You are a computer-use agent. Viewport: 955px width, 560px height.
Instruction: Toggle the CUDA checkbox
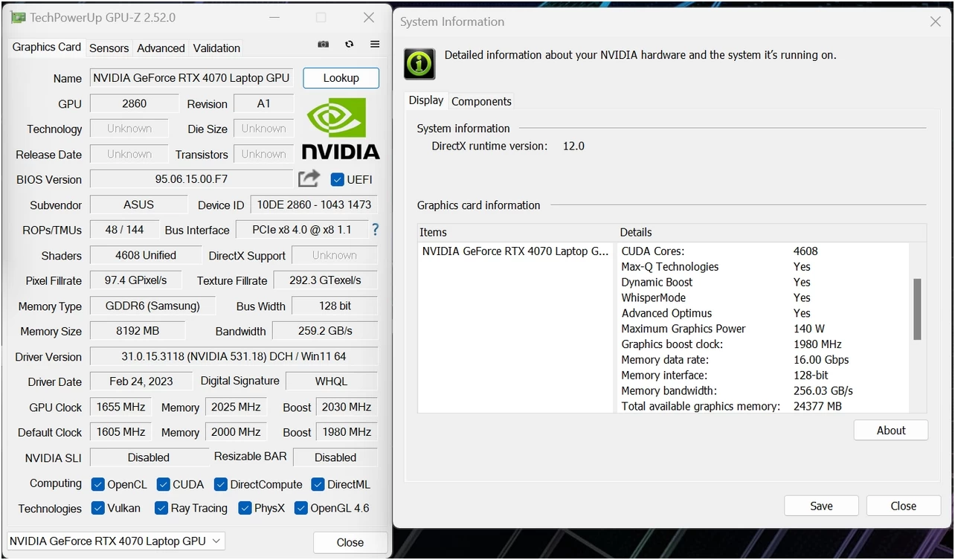tap(163, 484)
